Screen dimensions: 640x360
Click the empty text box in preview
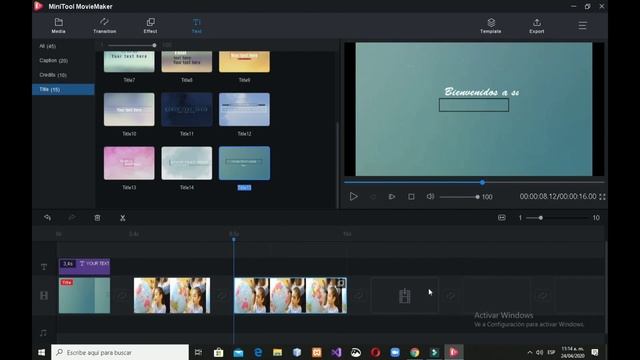coord(474,105)
